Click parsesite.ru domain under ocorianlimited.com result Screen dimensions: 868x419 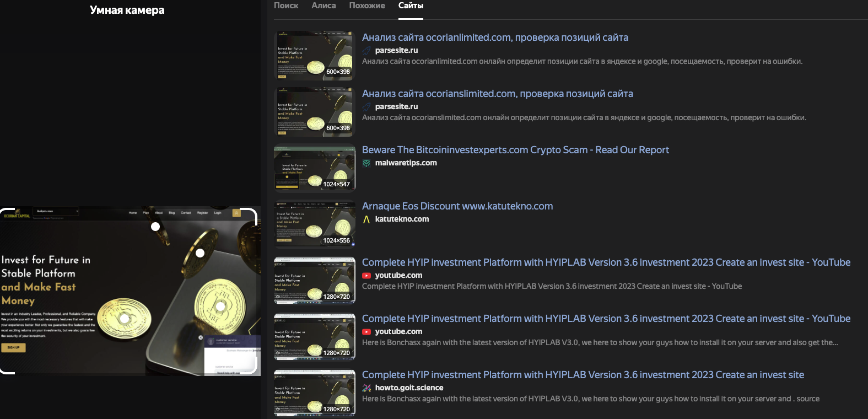pos(396,51)
